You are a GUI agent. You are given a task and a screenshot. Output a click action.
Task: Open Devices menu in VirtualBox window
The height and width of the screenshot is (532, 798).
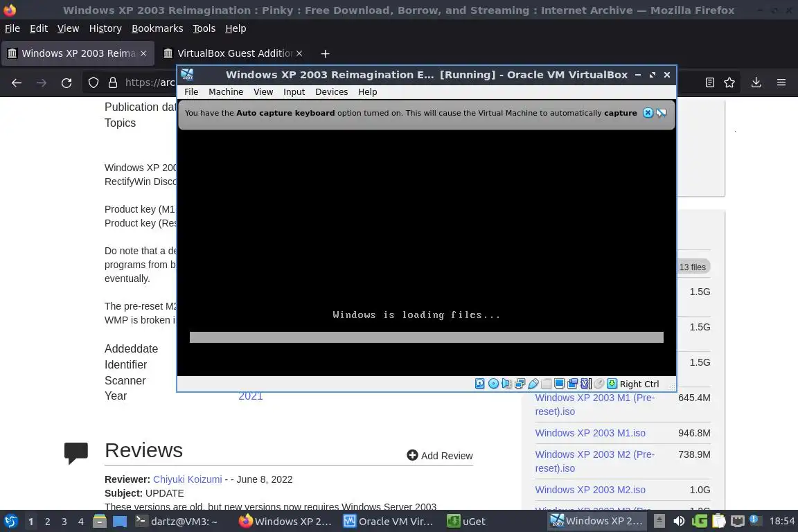pyautogui.click(x=331, y=91)
